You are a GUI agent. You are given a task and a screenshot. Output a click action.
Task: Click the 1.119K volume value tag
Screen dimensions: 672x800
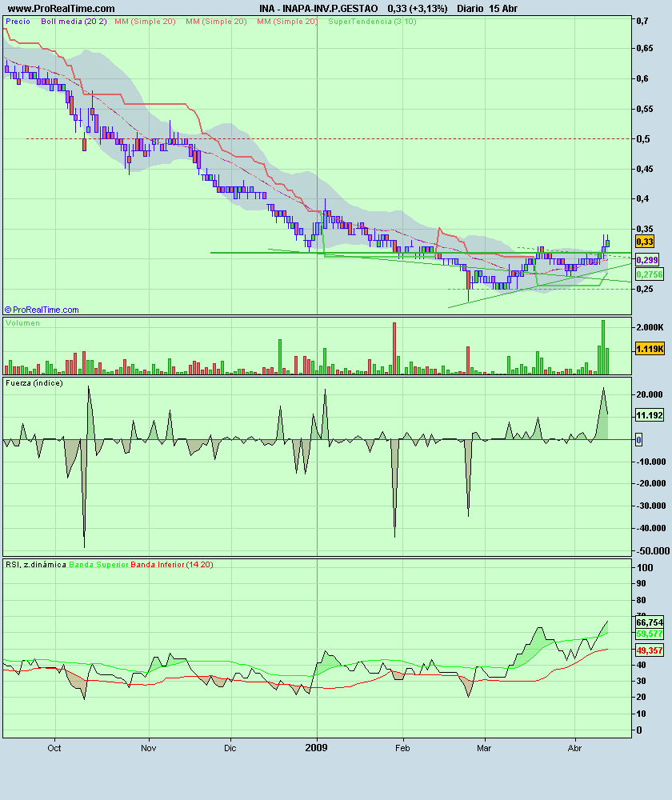point(650,349)
